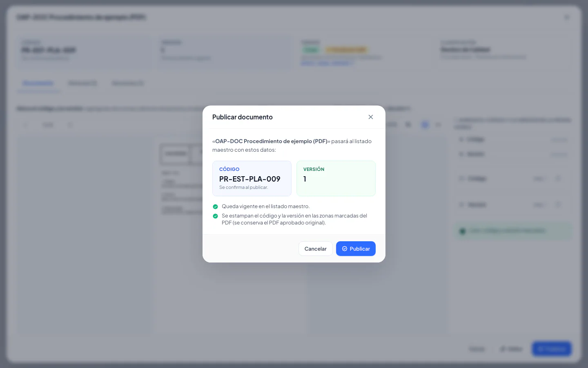
Task: Select the CÓDIGO card in the dialog
Action: [x=252, y=178]
